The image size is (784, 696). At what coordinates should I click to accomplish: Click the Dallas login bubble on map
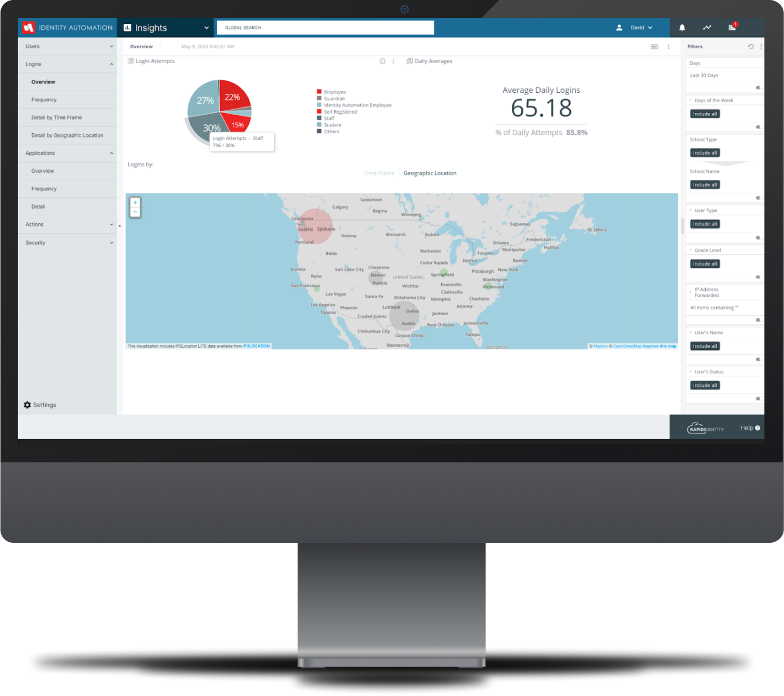pyautogui.click(x=405, y=315)
